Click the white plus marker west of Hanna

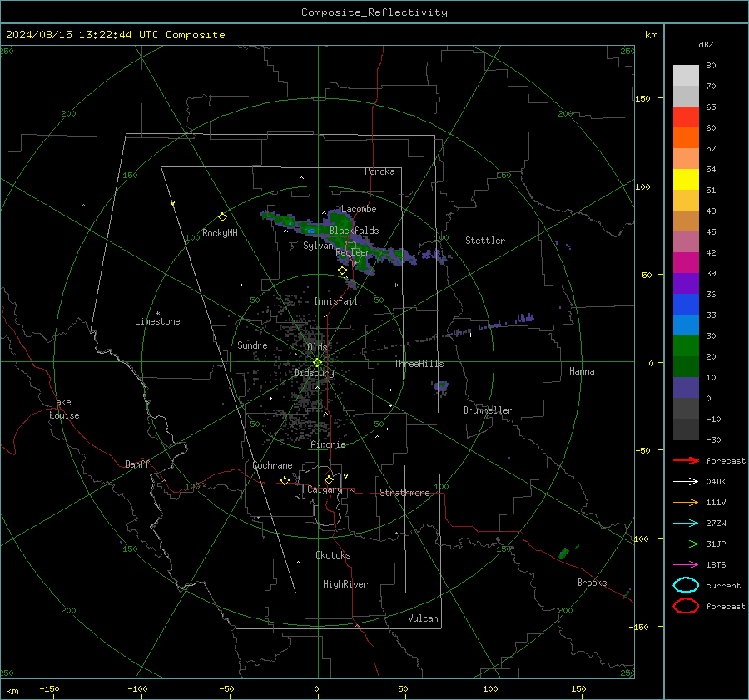click(x=470, y=335)
